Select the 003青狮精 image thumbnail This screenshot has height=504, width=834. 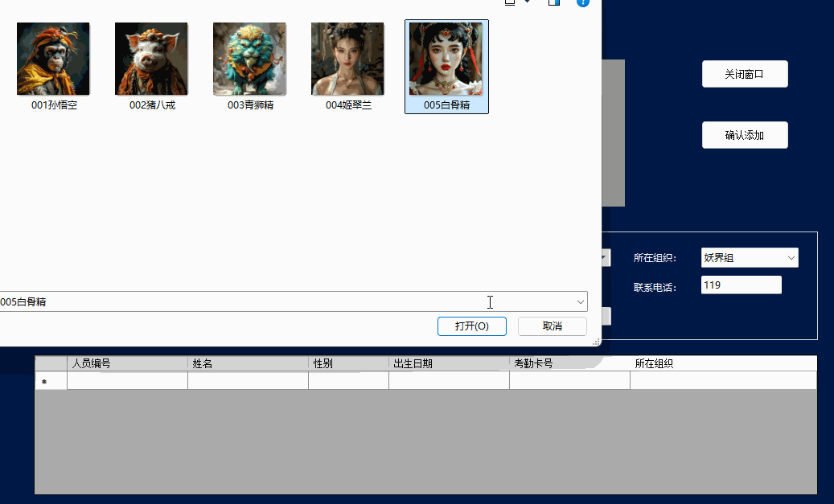(249, 59)
